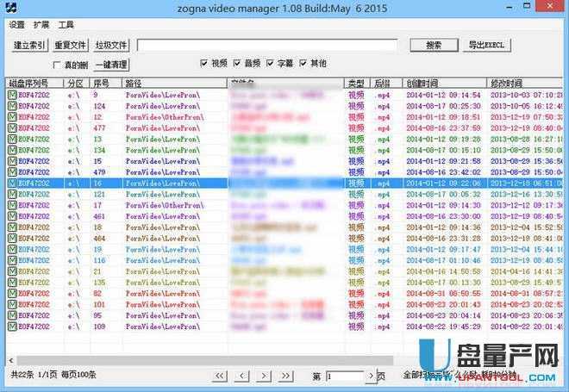The width and height of the screenshot is (569, 392).
Task: Click the file icon of row number 82
Action: (x=12, y=294)
